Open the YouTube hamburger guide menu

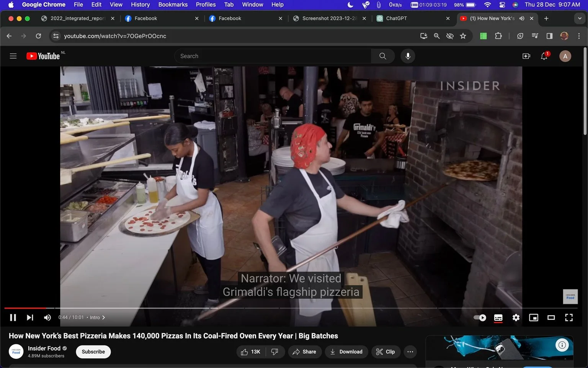click(x=13, y=56)
